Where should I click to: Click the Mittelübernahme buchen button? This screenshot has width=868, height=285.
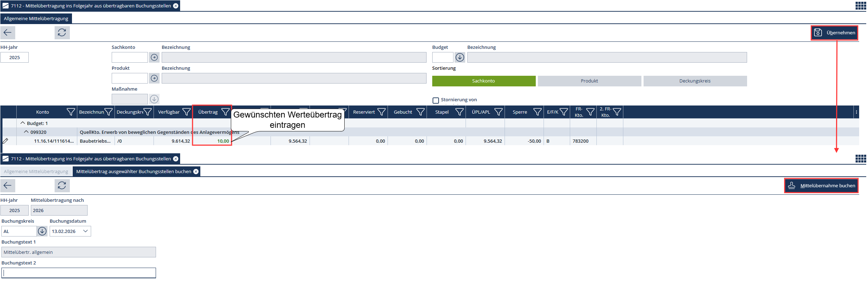(x=821, y=186)
